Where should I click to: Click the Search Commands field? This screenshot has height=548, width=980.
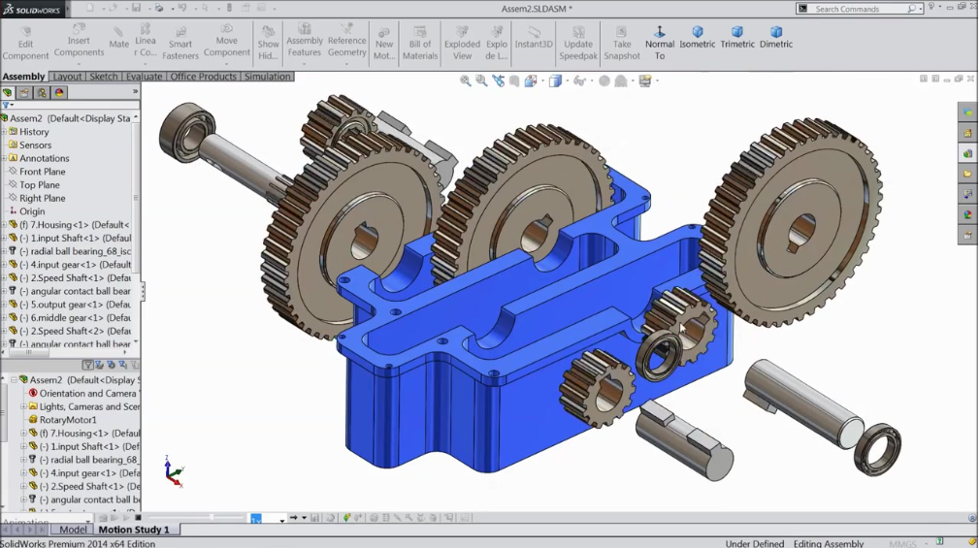[x=860, y=9]
